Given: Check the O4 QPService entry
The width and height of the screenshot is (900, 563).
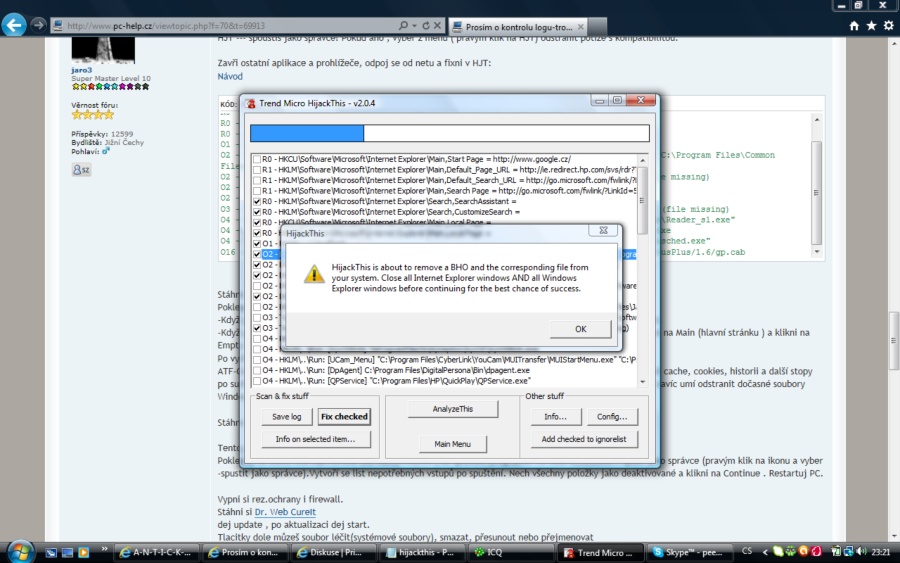Looking at the screenshot, I should (257, 380).
